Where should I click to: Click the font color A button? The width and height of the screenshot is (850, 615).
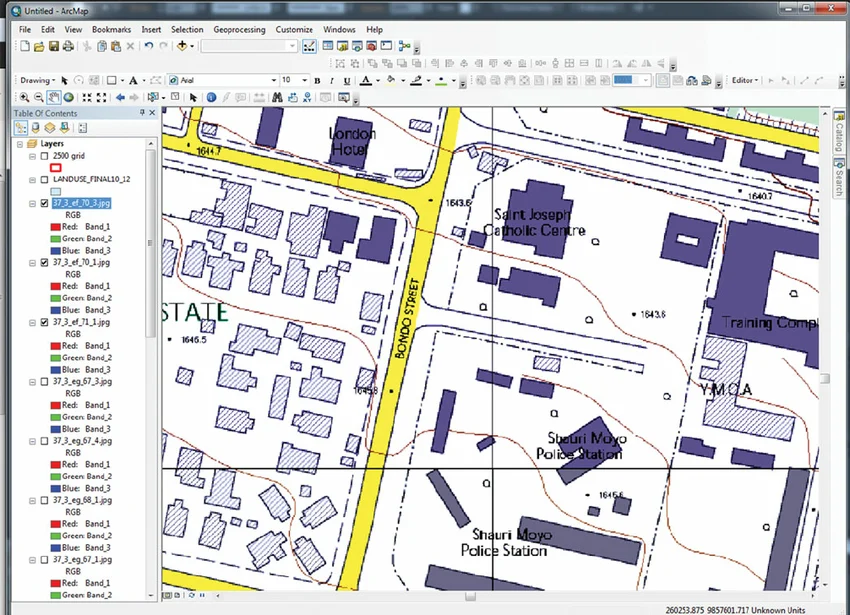[366, 81]
